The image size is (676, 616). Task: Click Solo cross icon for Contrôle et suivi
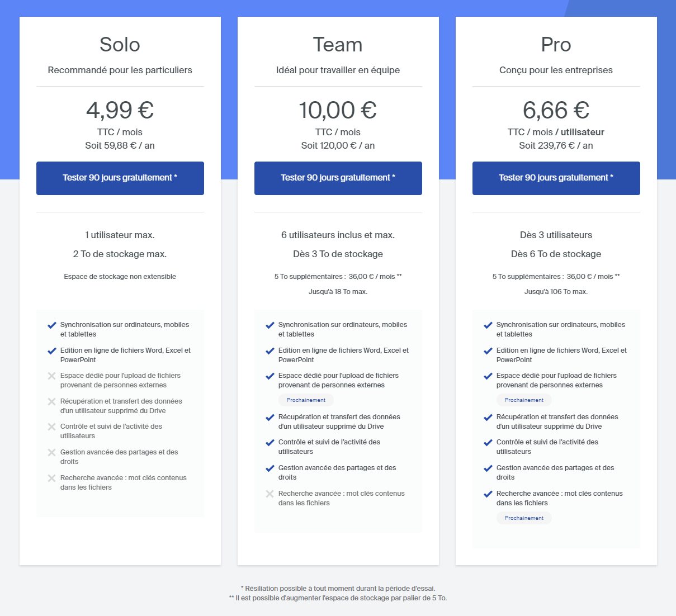(52, 427)
